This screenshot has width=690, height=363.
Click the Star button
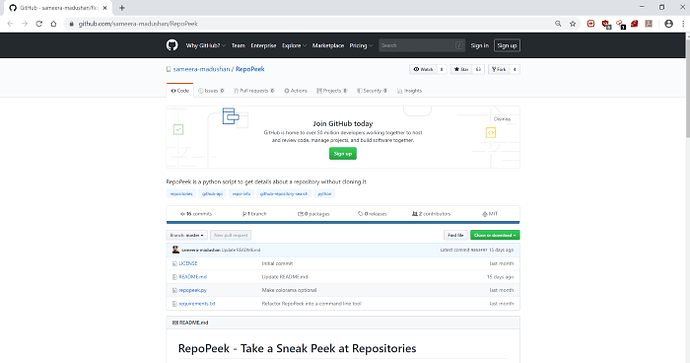click(x=461, y=69)
